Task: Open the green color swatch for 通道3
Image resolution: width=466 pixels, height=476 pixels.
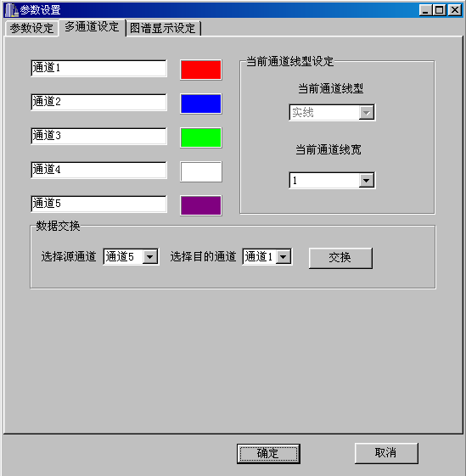Action: tap(201, 137)
